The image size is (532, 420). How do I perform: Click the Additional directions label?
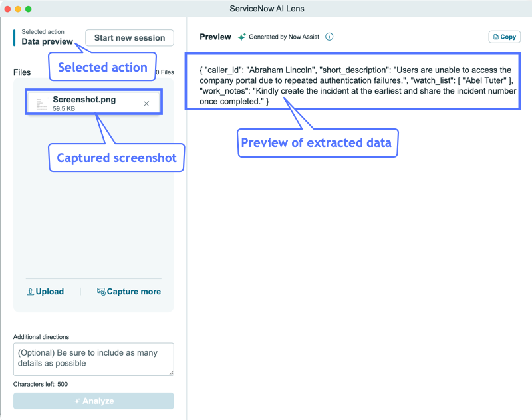click(41, 337)
